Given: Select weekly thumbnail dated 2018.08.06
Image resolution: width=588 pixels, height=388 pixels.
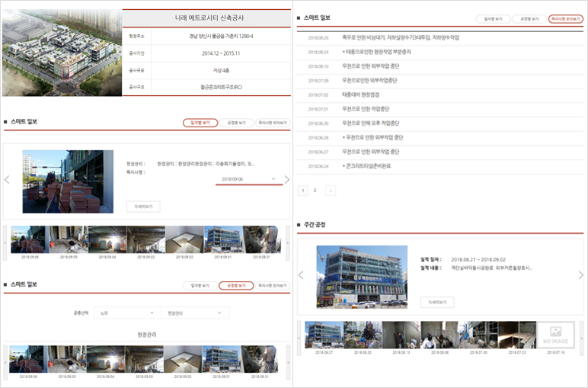Looking at the screenshot, I should [440, 335].
